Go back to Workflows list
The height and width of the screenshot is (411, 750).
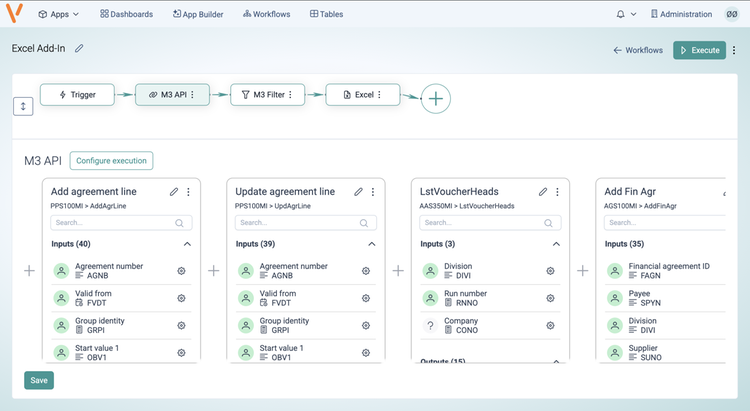coord(638,50)
